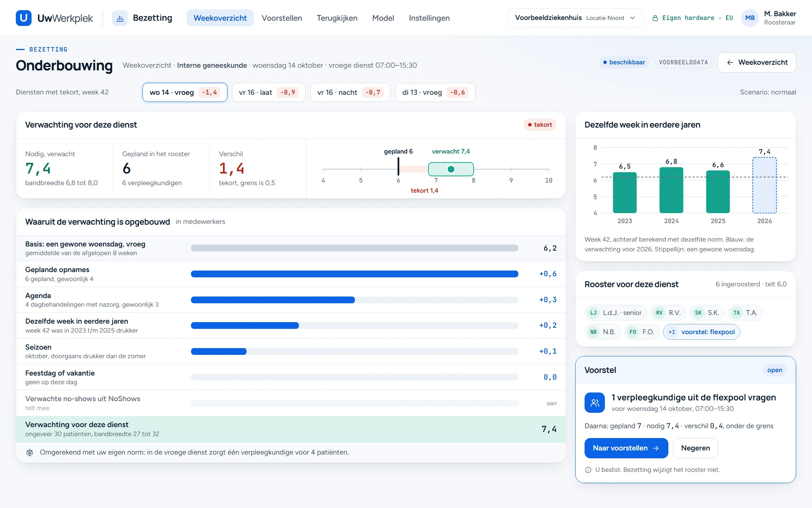Click the open badge in Voorstel
This screenshot has height=508, width=812.
click(774, 370)
